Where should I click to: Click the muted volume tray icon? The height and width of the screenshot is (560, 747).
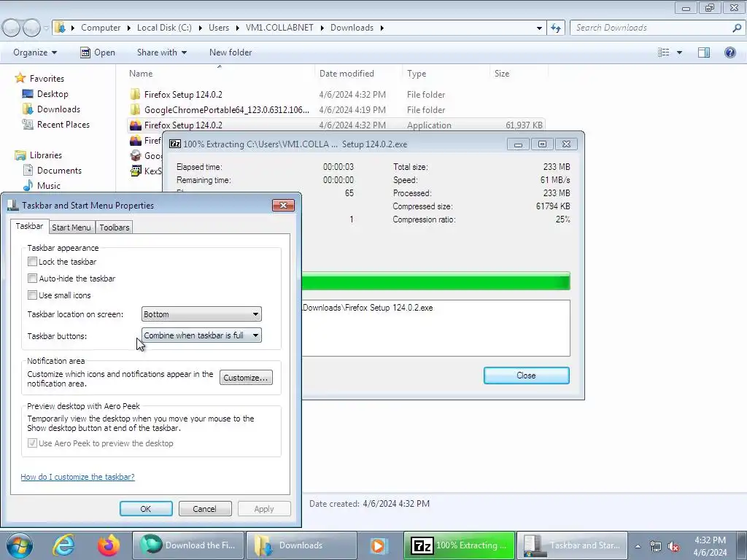(673, 546)
